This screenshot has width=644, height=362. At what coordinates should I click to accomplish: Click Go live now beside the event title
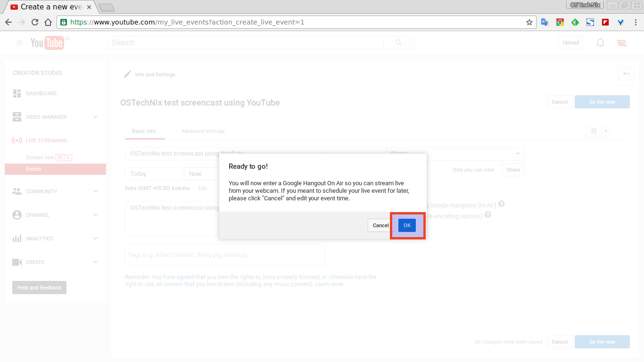602,102
